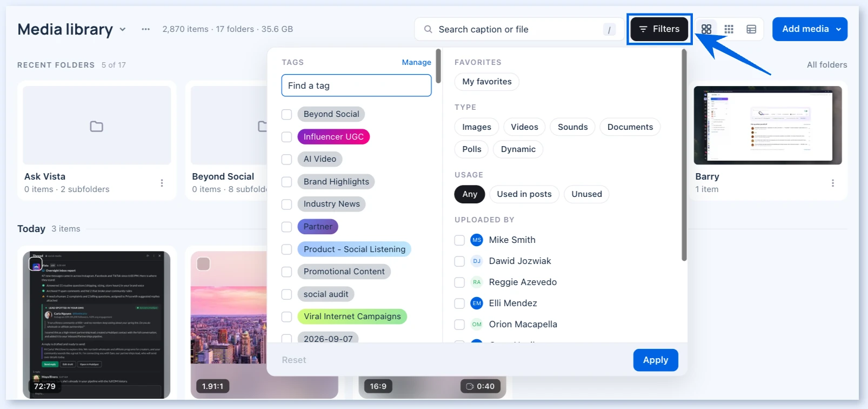Image resolution: width=868 pixels, height=409 pixels.
Task: Open the Barry folder options menu
Action: click(833, 183)
